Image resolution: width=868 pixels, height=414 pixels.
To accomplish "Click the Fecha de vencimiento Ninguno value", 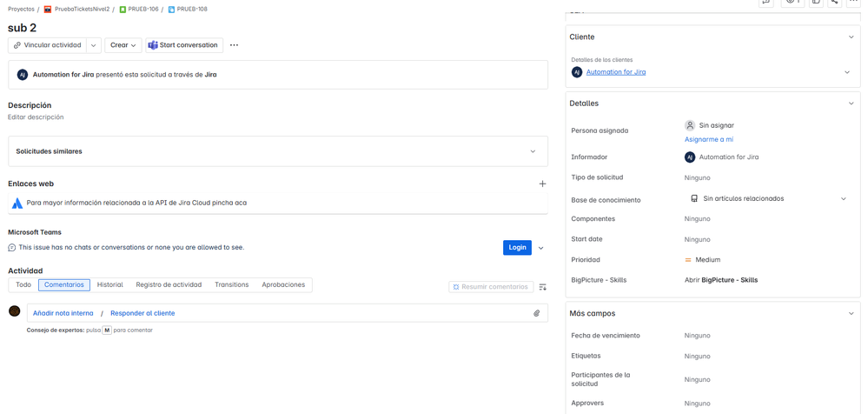I will 698,336.
